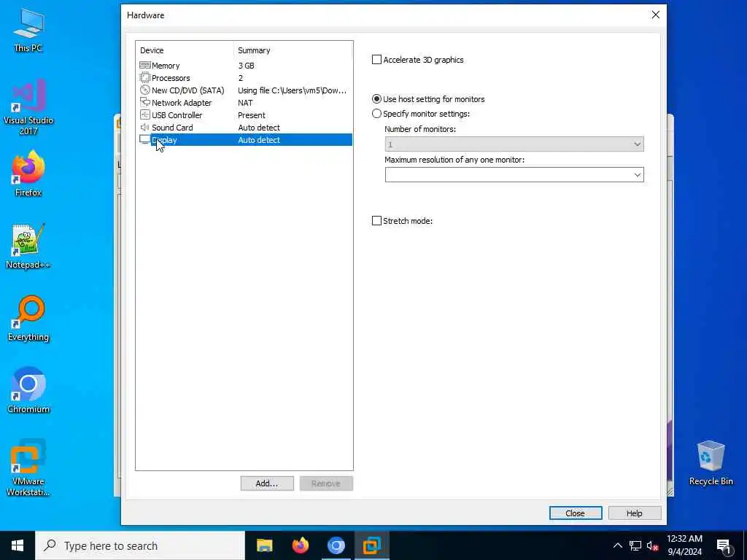The height and width of the screenshot is (560, 747).
Task: Open the network status tray icon
Action: coord(635,545)
